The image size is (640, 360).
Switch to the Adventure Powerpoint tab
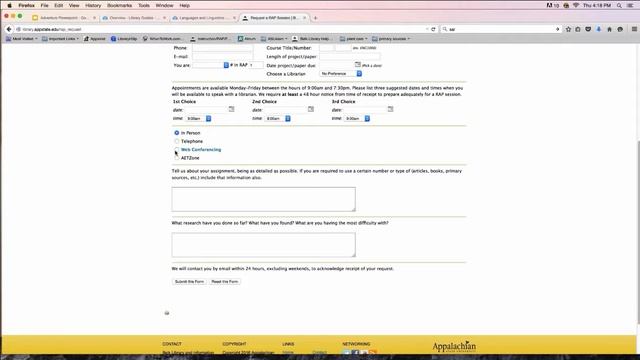(64, 18)
